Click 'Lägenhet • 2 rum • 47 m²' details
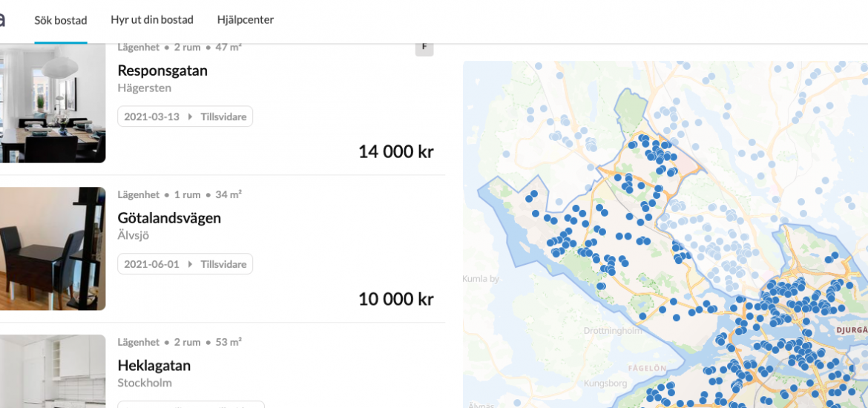868x408 pixels. (x=180, y=47)
